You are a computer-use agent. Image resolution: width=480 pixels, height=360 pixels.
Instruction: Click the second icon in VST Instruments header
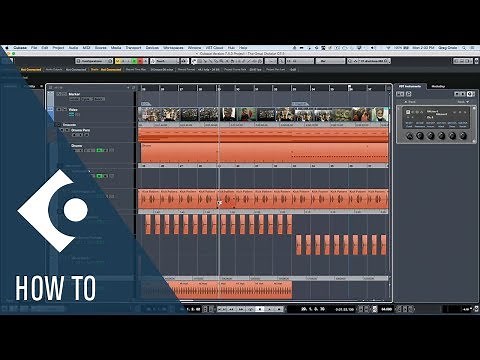[409, 94]
